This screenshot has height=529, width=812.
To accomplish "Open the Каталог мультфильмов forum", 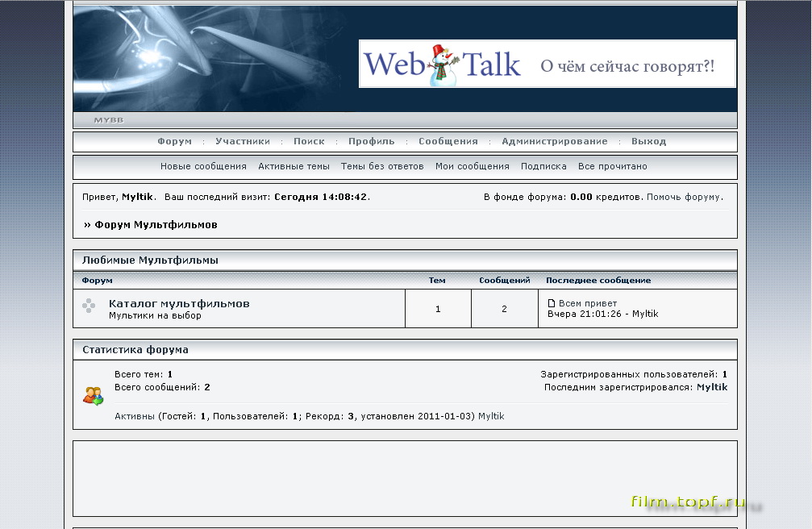I will coord(179,304).
